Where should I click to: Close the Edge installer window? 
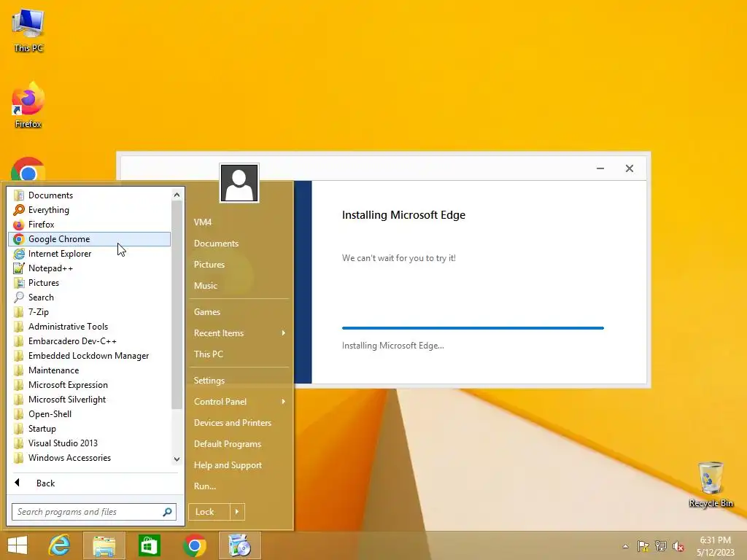click(x=630, y=168)
